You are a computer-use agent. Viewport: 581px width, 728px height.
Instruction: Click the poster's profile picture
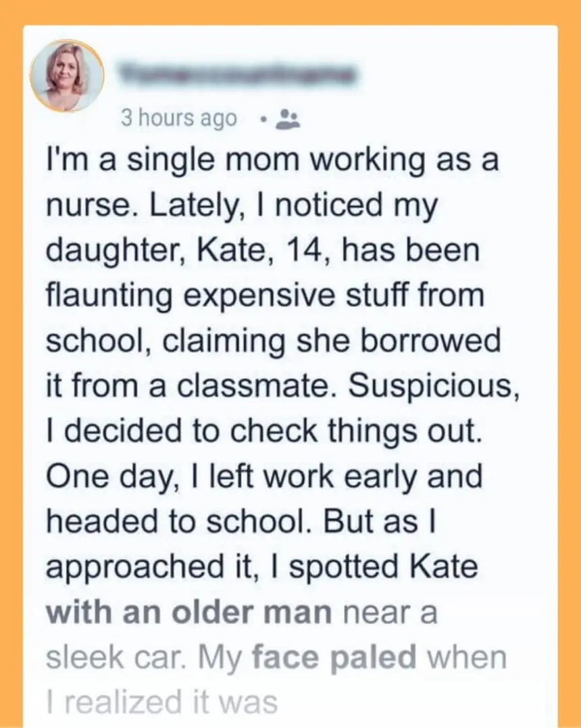pyautogui.click(x=67, y=75)
